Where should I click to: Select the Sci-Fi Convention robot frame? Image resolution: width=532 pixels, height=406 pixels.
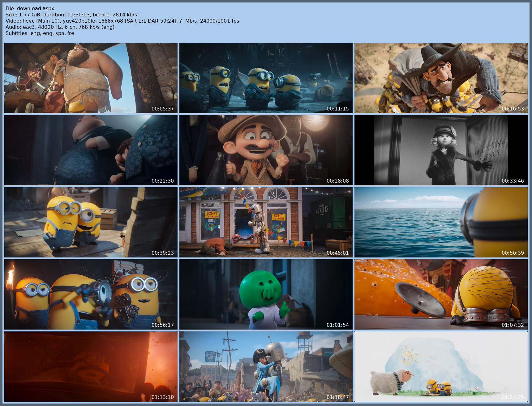pos(266,222)
